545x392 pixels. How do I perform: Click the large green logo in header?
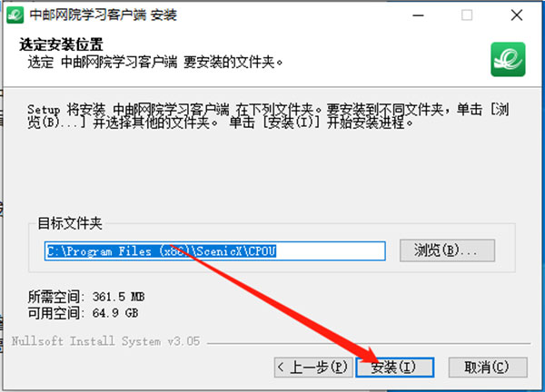(508, 59)
